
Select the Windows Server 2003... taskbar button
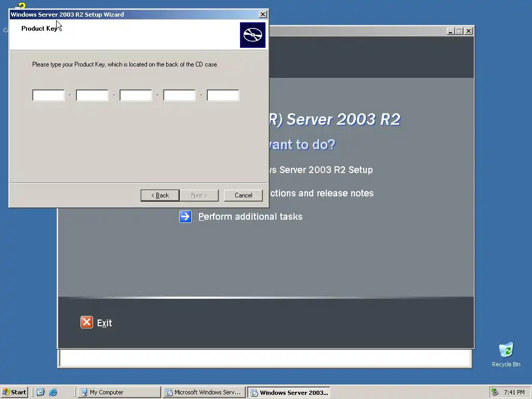[289, 393]
